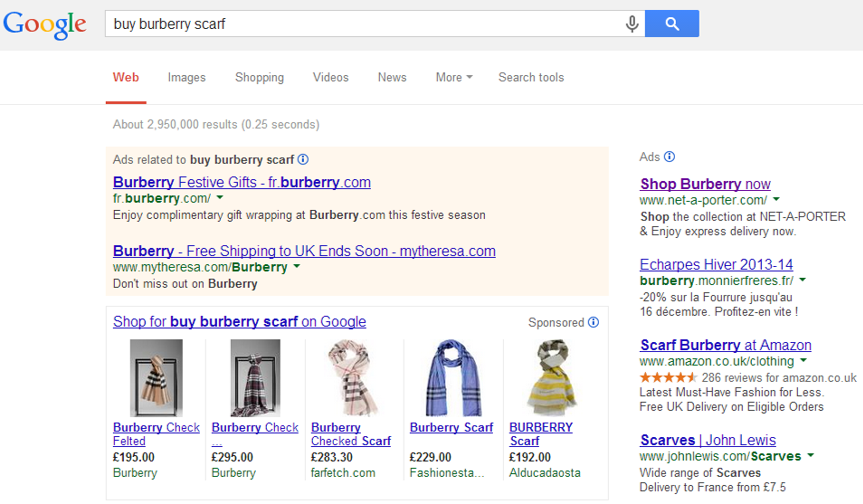The height and width of the screenshot is (504, 863).
Task: Open Burberry Check Felted product link
Action: [x=156, y=434]
